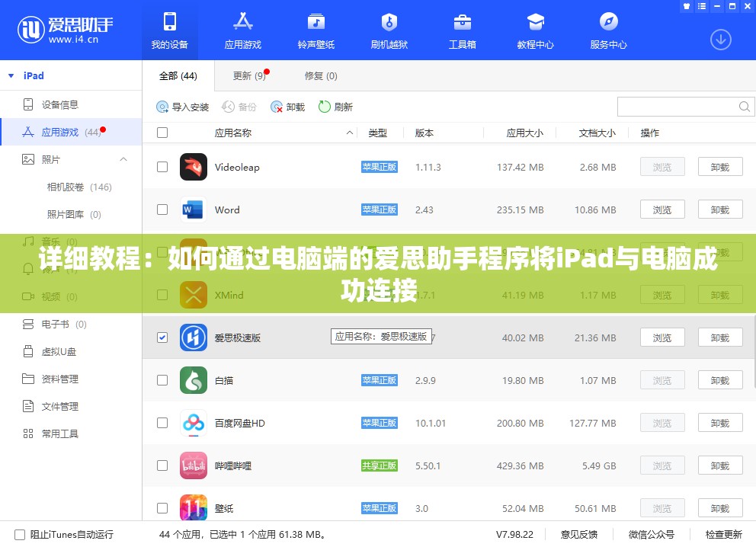
Task: Click 卸载 uninstall for 哔哩哔哩
Action: pos(720,465)
